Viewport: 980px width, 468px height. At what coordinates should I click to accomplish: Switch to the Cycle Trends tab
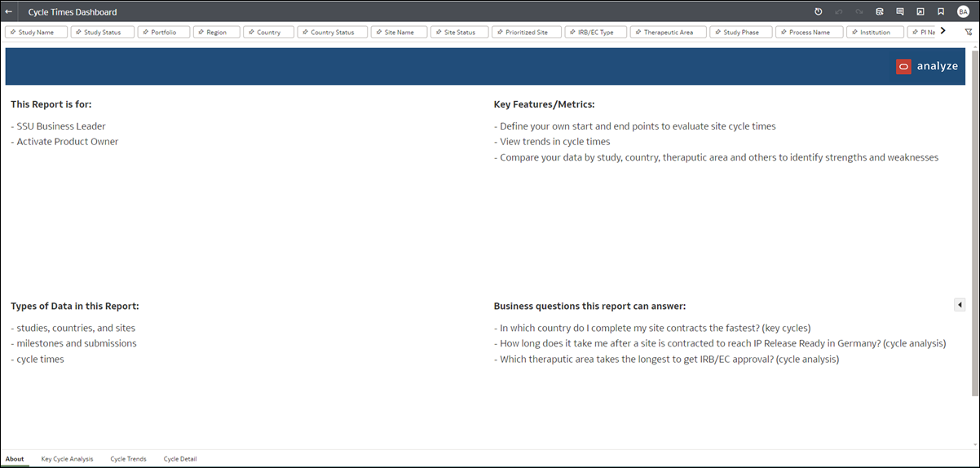tap(128, 459)
